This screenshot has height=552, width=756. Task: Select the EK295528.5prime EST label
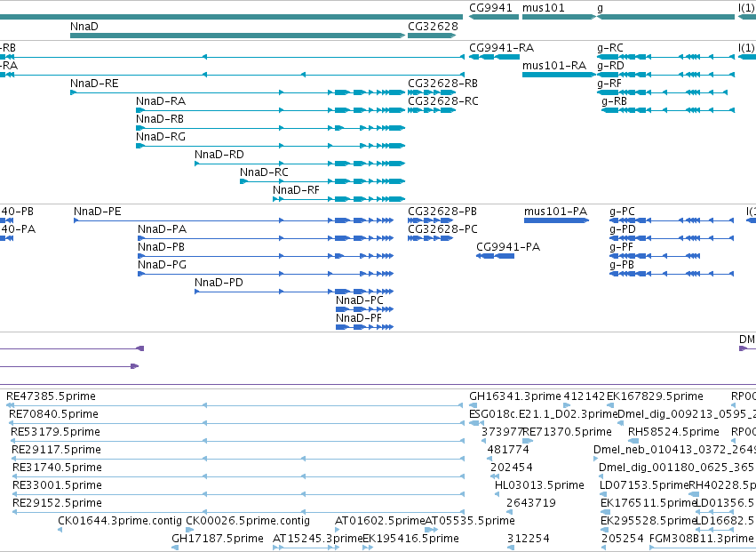coord(649,521)
